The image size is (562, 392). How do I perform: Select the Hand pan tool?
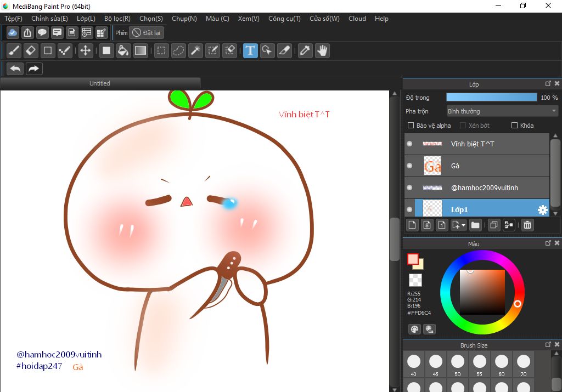pos(322,51)
